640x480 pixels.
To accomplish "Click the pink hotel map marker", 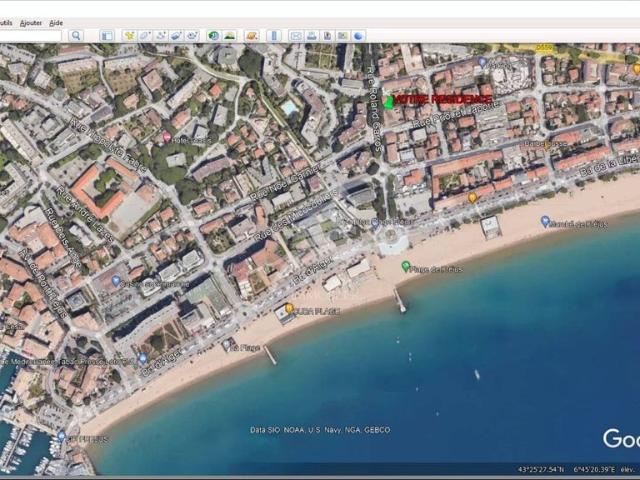I will tap(167, 137).
